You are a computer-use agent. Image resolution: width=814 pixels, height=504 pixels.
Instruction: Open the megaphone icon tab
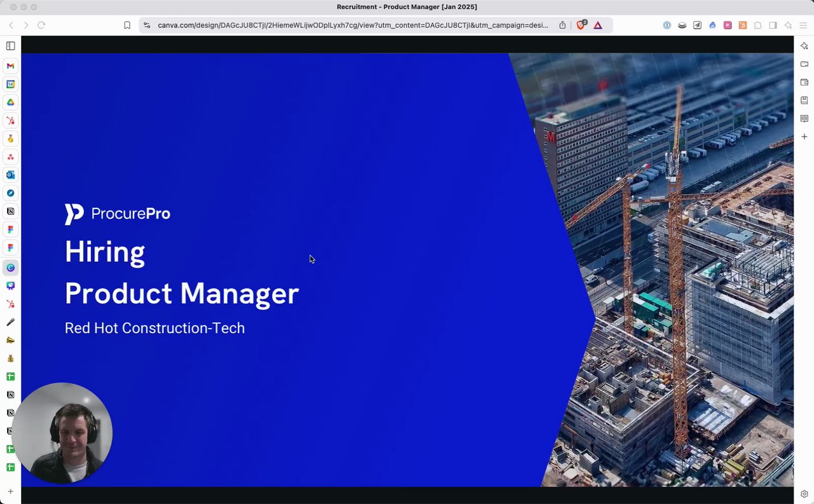click(10, 341)
